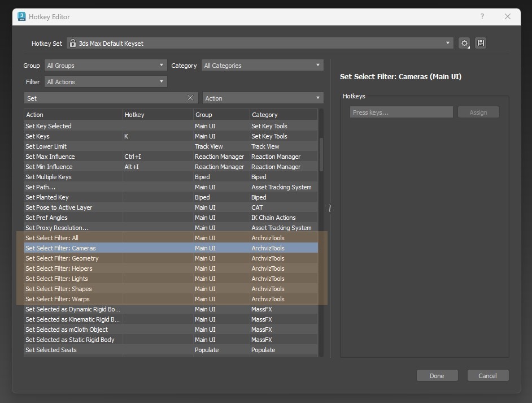Click the action list vertical scrollbar

(321, 155)
